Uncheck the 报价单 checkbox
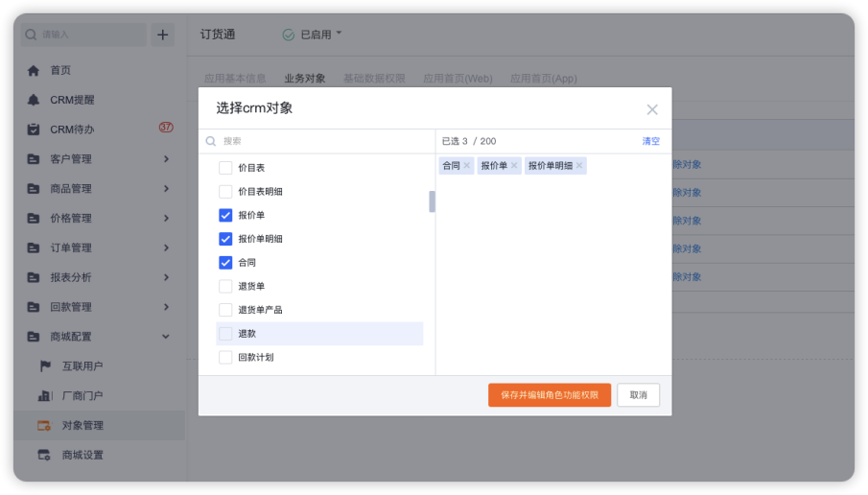The width and height of the screenshot is (868, 495). (x=225, y=215)
